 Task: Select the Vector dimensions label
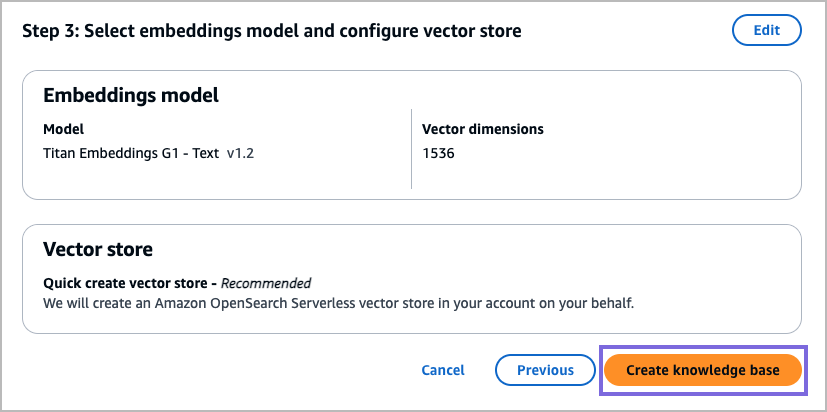tap(483, 129)
